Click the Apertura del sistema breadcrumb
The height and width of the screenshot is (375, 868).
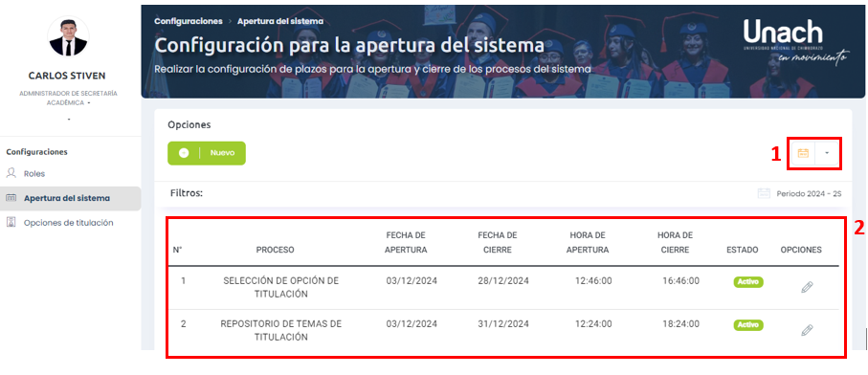(280, 21)
